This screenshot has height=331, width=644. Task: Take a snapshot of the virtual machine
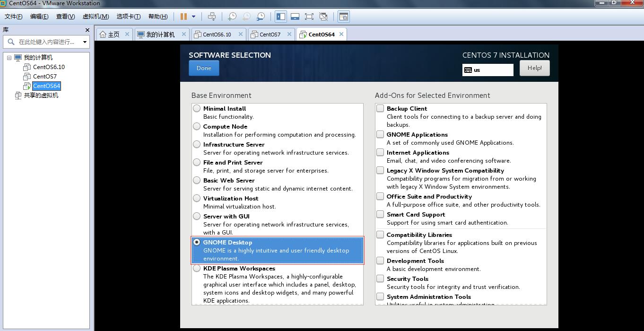(232, 17)
